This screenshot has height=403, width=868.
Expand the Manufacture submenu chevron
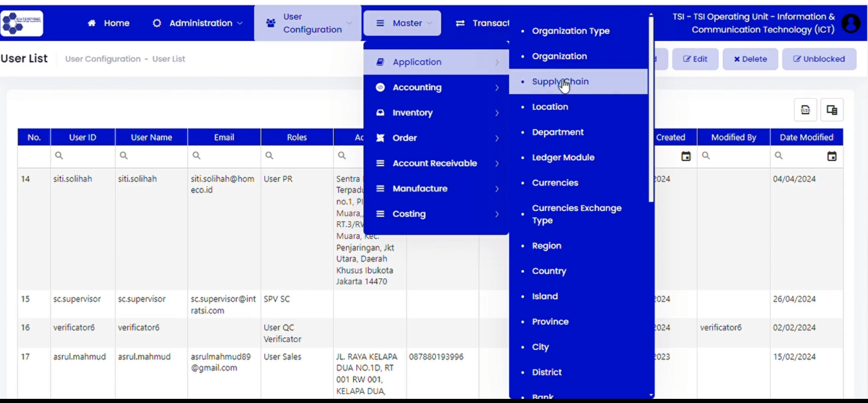[x=497, y=189]
